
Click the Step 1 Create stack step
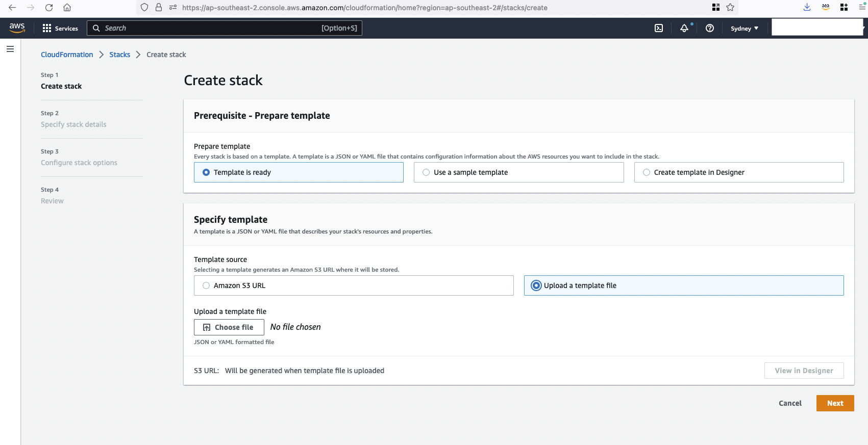pos(61,86)
